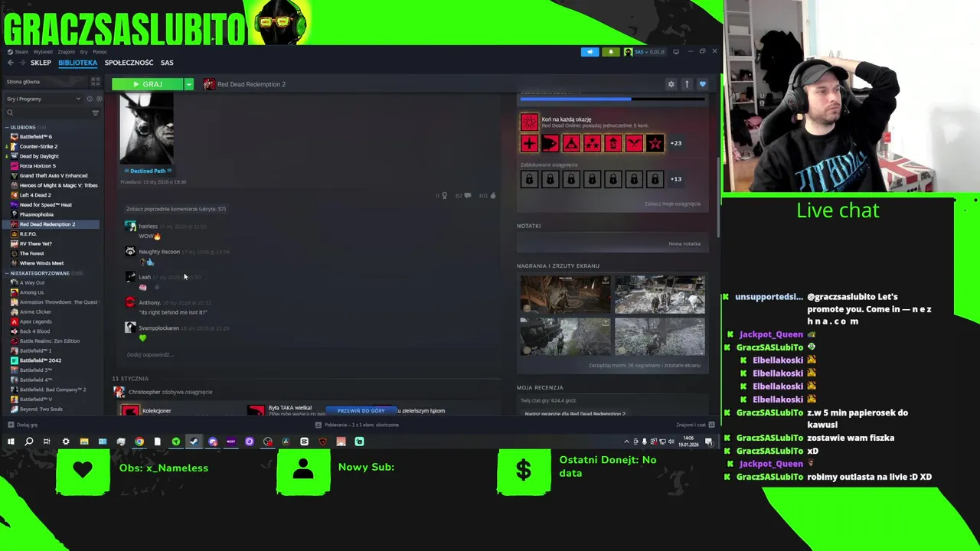Viewport: 980px width, 551px height.
Task: Show the +23 more unlocked achievements
Action: pos(676,143)
